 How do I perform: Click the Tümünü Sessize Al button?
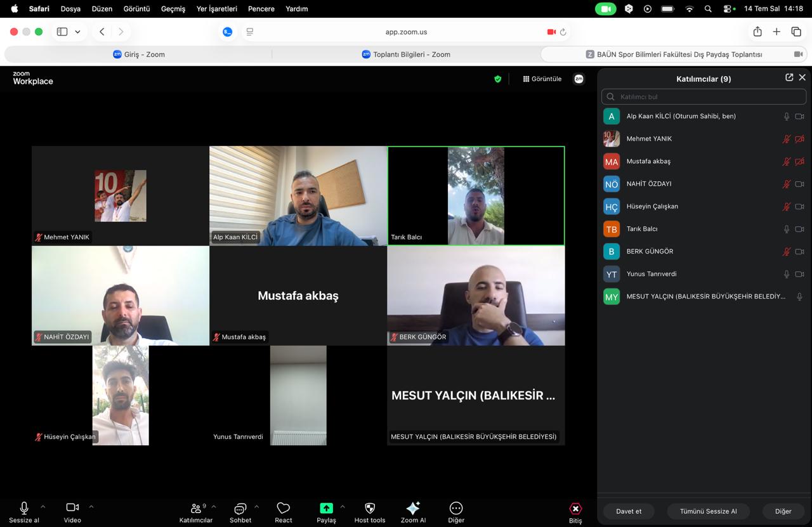coord(709,511)
